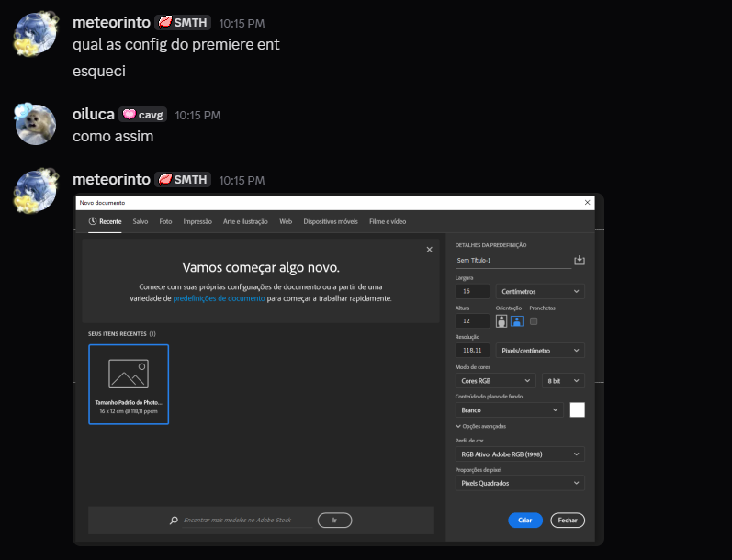This screenshot has width=732, height=560.
Task: Open the Branco background content dropdown
Action: [x=510, y=410]
